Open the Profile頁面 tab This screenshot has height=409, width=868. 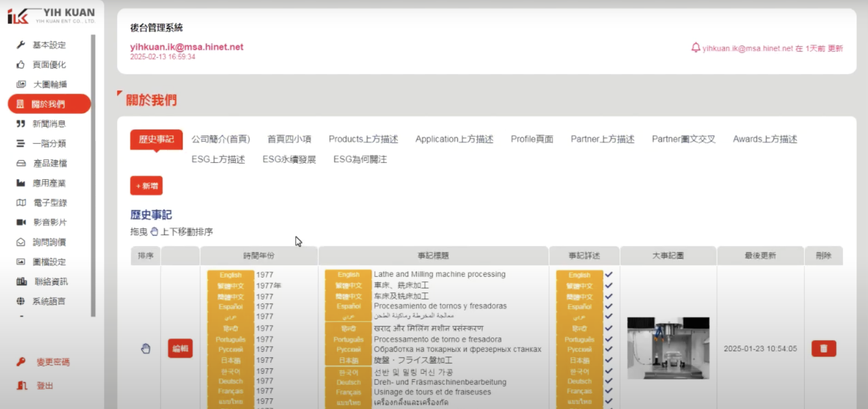tap(532, 139)
